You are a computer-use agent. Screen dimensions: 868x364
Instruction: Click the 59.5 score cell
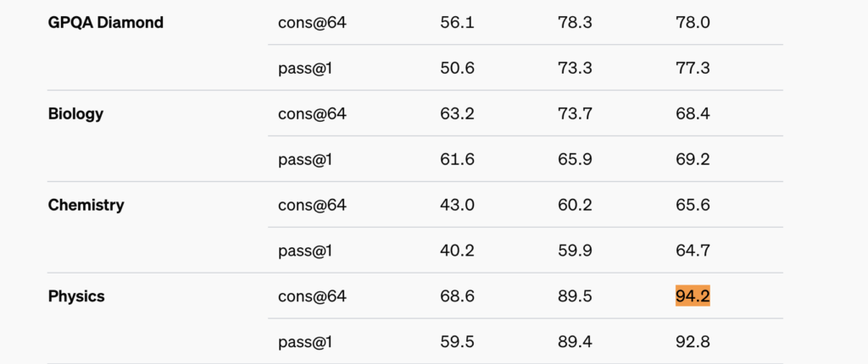click(457, 342)
